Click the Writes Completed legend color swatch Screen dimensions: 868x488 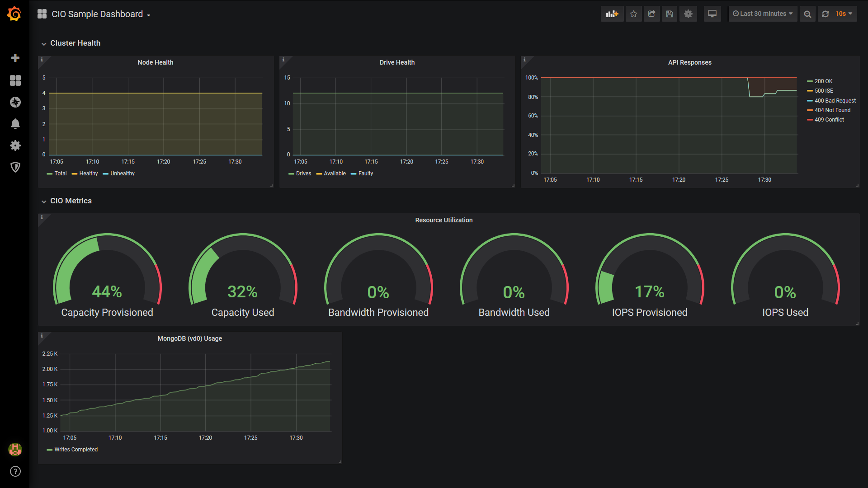pos(49,450)
